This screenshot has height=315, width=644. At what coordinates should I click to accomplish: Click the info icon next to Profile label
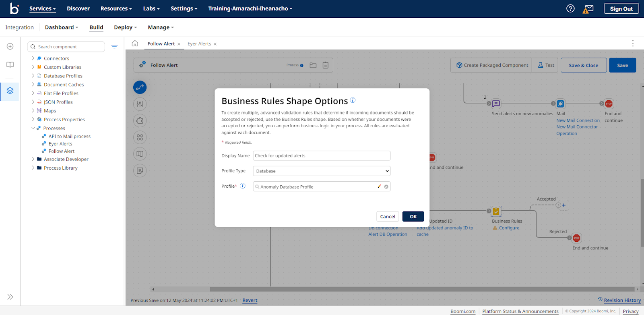click(243, 186)
